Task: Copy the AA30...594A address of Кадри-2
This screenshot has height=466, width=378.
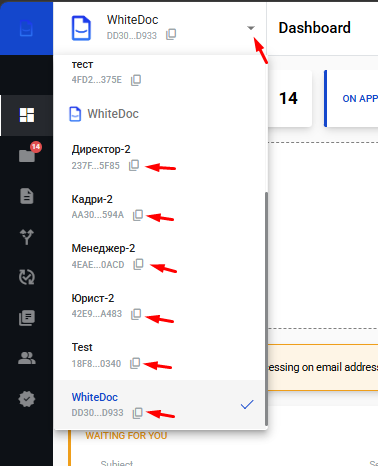Action: pos(138,215)
